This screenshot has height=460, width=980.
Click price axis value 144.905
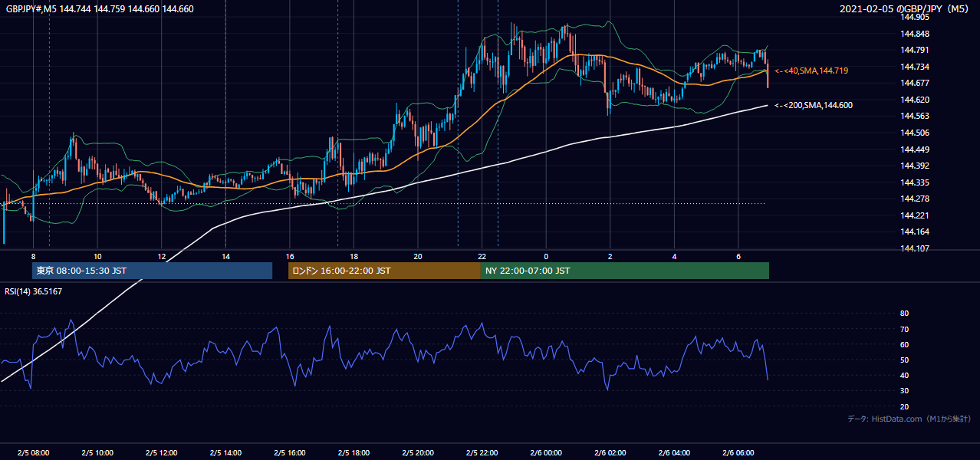pyautogui.click(x=915, y=18)
